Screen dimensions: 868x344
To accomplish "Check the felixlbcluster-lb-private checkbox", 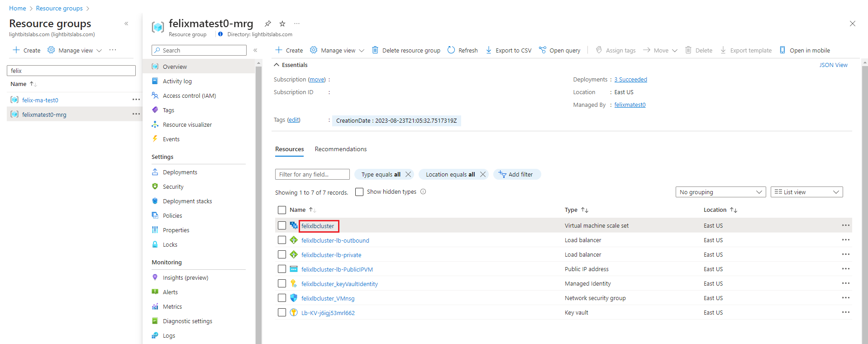I will tap(282, 254).
